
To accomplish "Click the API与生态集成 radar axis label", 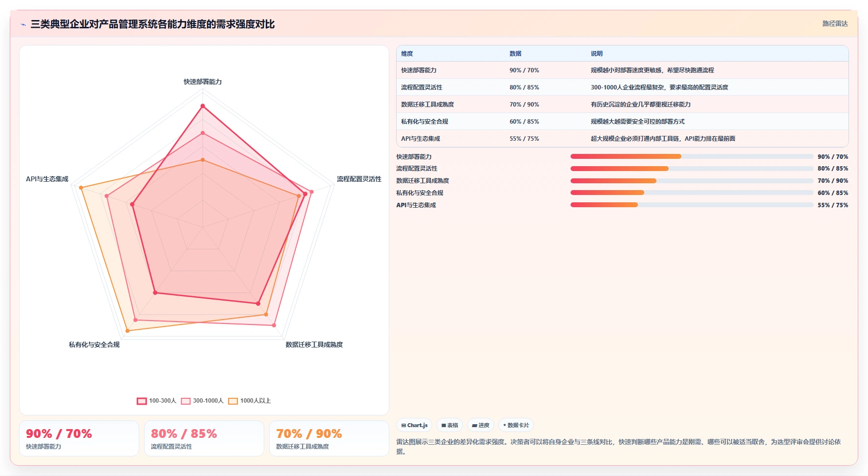I will coord(47,179).
